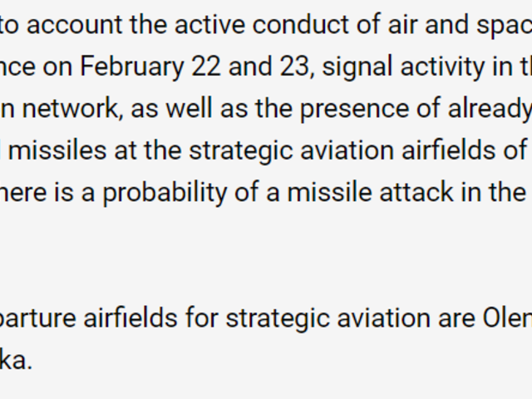532x399 pixels.
Task: Click the partial word "Olen" at line end
Action: pyautogui.click(x=508, y=318)
